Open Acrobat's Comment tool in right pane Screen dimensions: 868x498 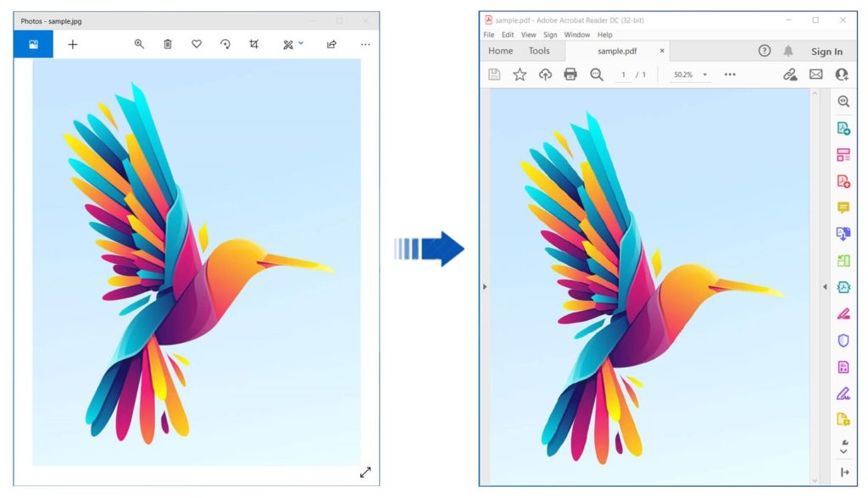click(843, 207)
